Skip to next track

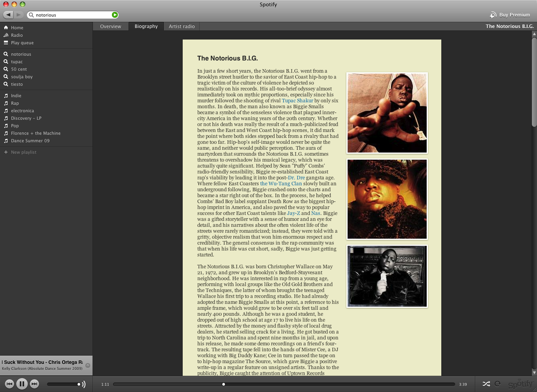[34, 384]
